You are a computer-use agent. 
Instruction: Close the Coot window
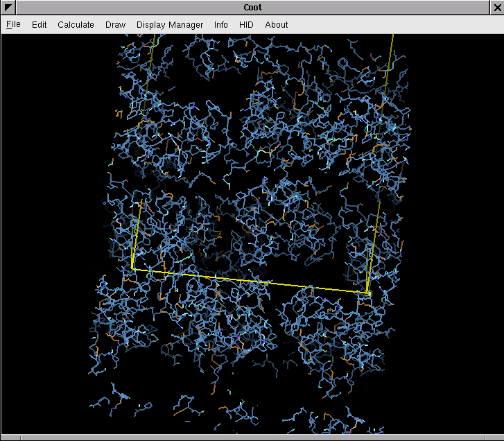click(495, 8)
